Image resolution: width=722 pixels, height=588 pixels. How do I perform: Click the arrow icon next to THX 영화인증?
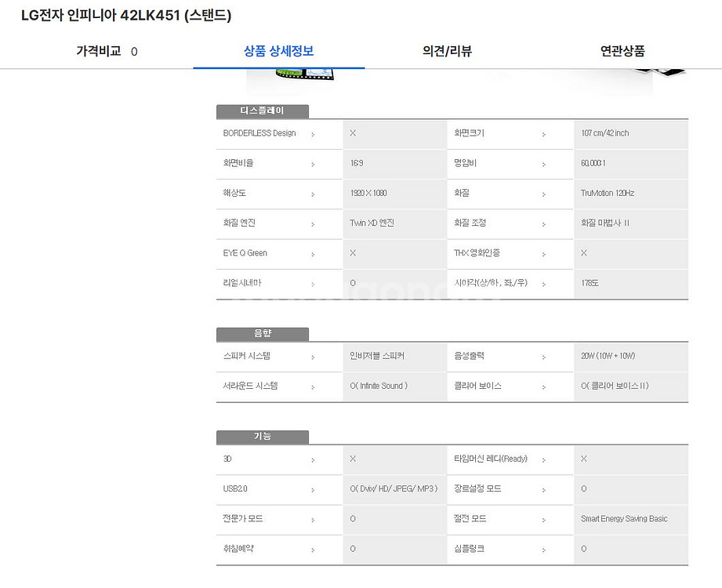(x=544, y=254)
